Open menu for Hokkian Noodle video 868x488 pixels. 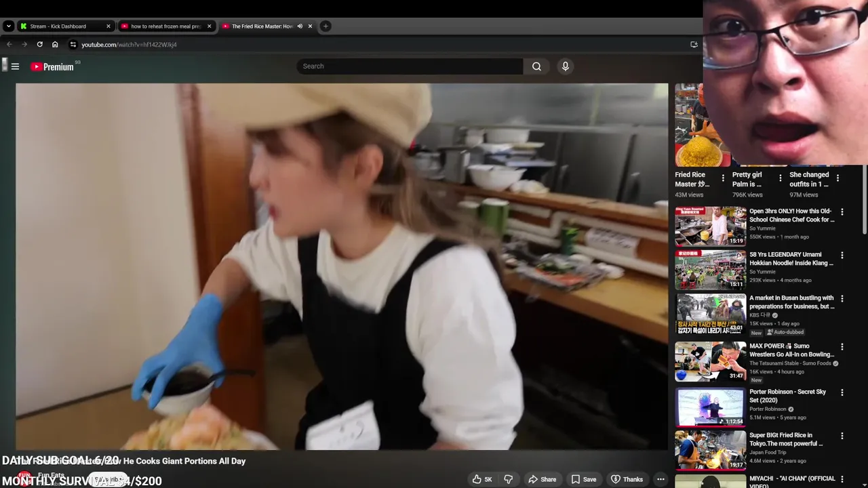(842, 256)
